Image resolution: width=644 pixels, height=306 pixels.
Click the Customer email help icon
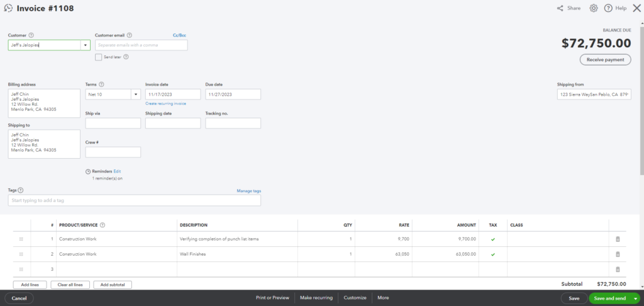point(130,35)
